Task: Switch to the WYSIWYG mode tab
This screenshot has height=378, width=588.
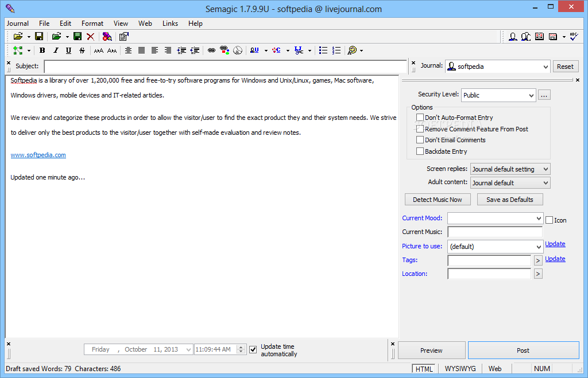Action: [460, 369]
